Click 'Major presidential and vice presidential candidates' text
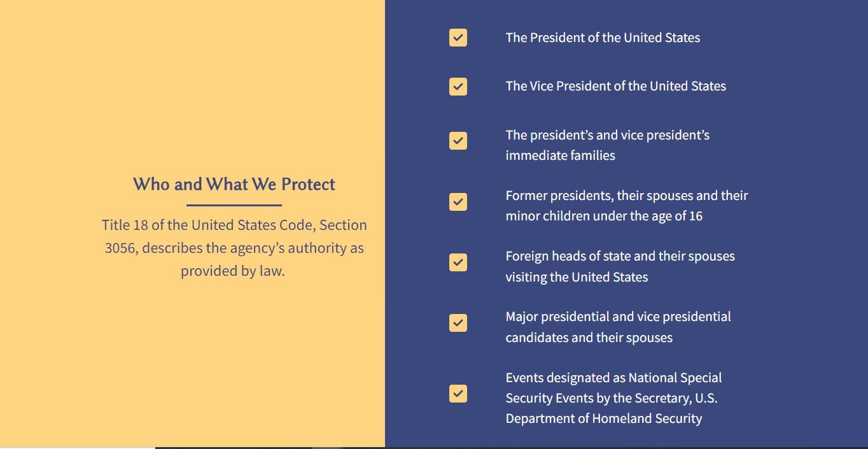Viewport: 868px width, 449px height. [617, 327]
